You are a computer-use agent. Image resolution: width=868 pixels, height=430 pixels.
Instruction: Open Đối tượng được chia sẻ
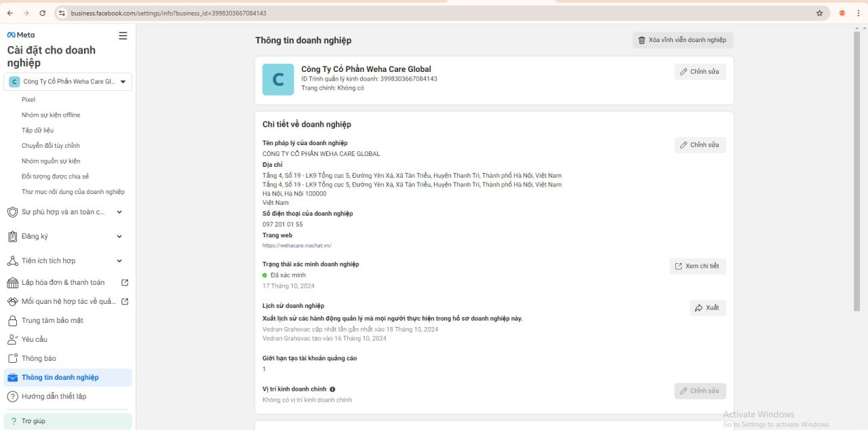[x=56, y=176]
